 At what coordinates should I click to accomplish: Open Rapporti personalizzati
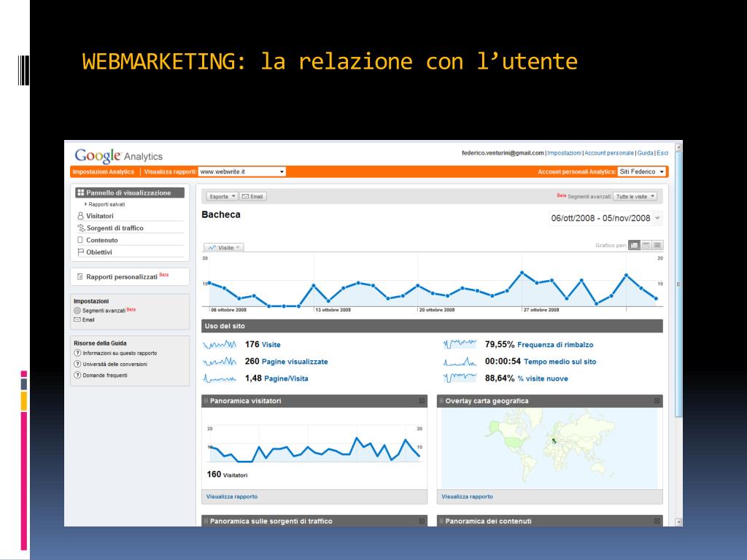point(122,276)
